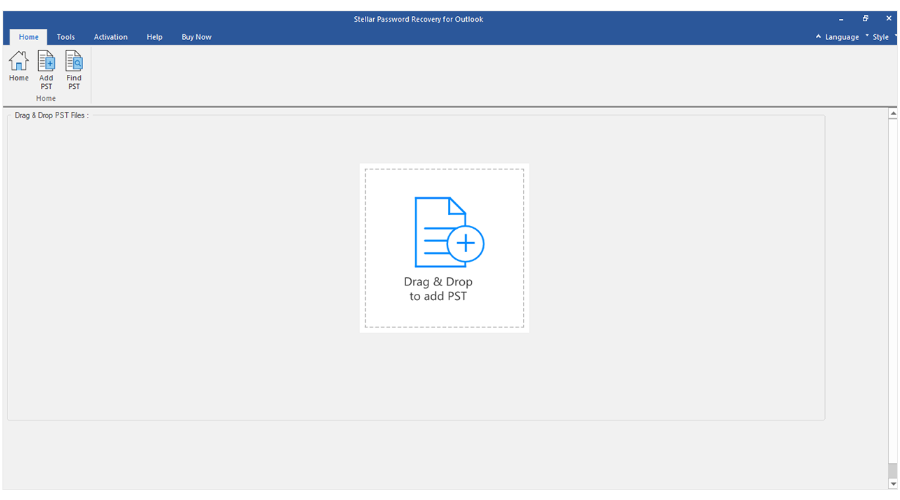
Task: Minimize the Stellar Password Recovery window
Action: tap(841, 19)
